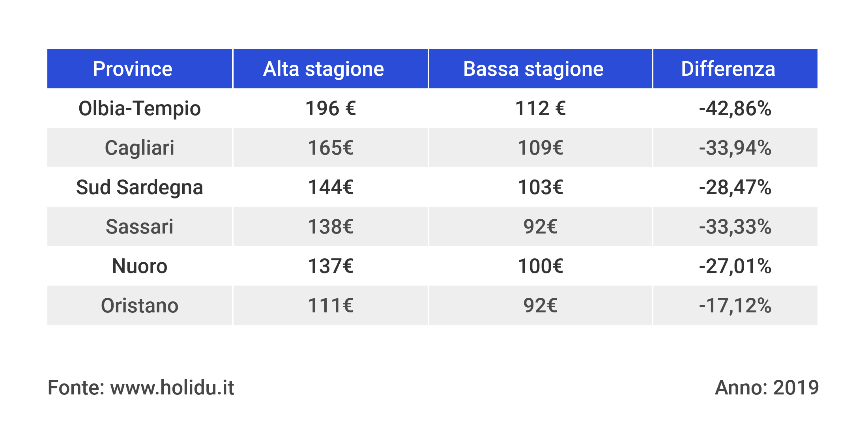Select the Bassa stagione header cell

click(x=533, y=69)
